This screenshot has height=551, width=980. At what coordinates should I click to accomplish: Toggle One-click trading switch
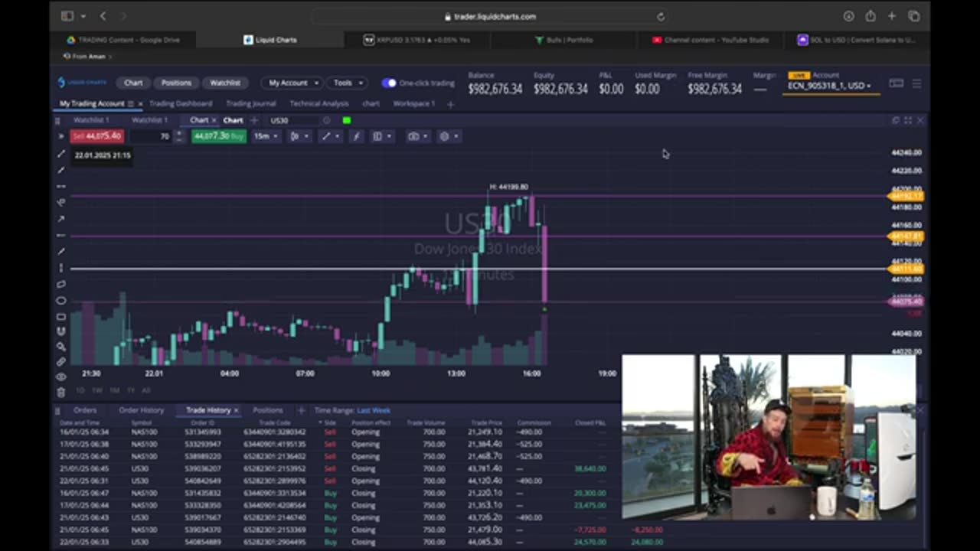pyautogui.click(x=389, y=83)
